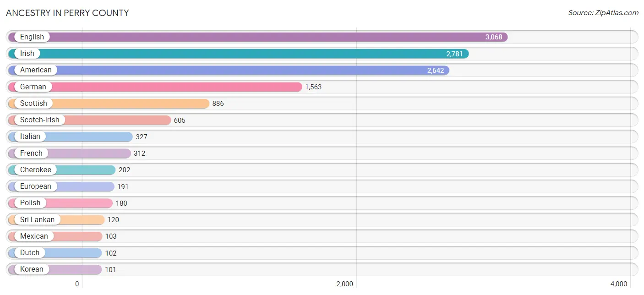Click the 327 value beside Italian bar
Viewport: 644px width, 295px height.
(x=142, y=137)
